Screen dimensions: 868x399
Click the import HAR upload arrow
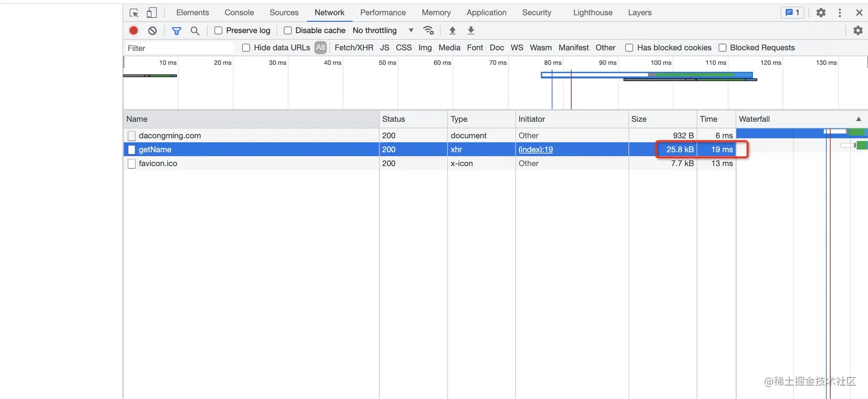(x=452, y=30)
